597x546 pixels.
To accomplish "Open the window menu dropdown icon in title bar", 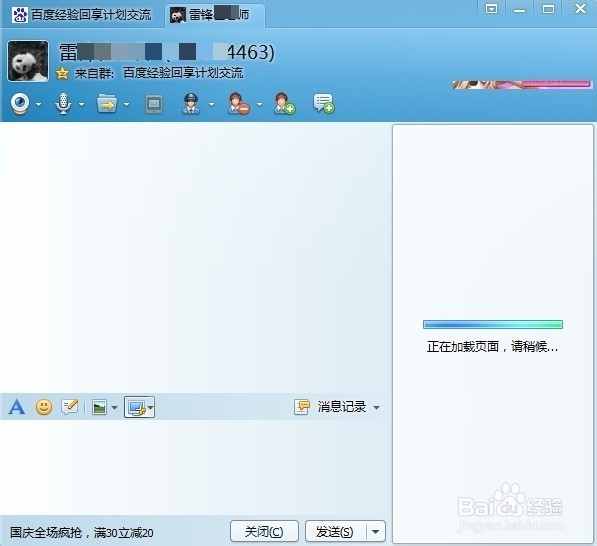I will pos(492,8).
